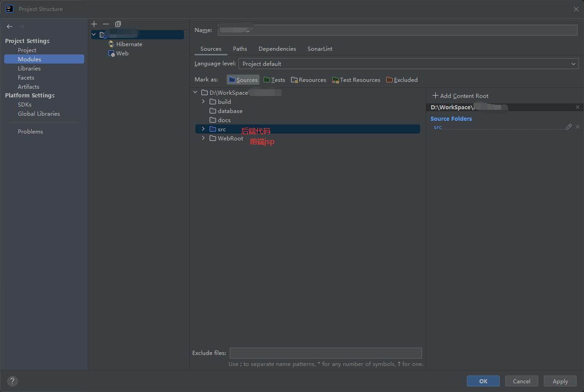Focus the Exclude files input field

pos(325,353)
